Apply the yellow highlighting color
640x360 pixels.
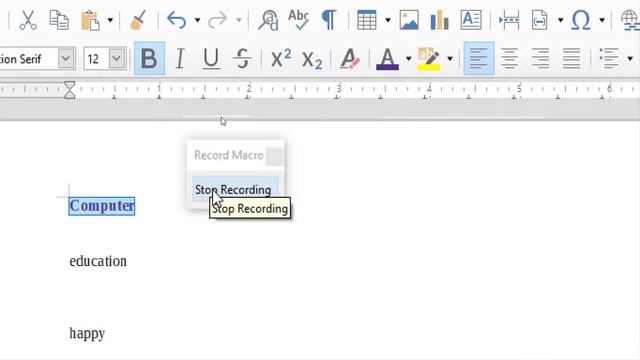point(429,58)
